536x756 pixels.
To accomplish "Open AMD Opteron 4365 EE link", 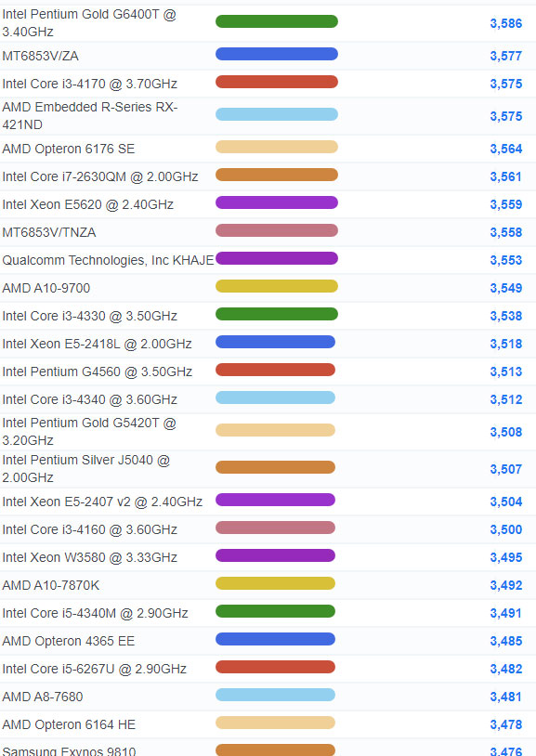I will (x=69, y=642).
